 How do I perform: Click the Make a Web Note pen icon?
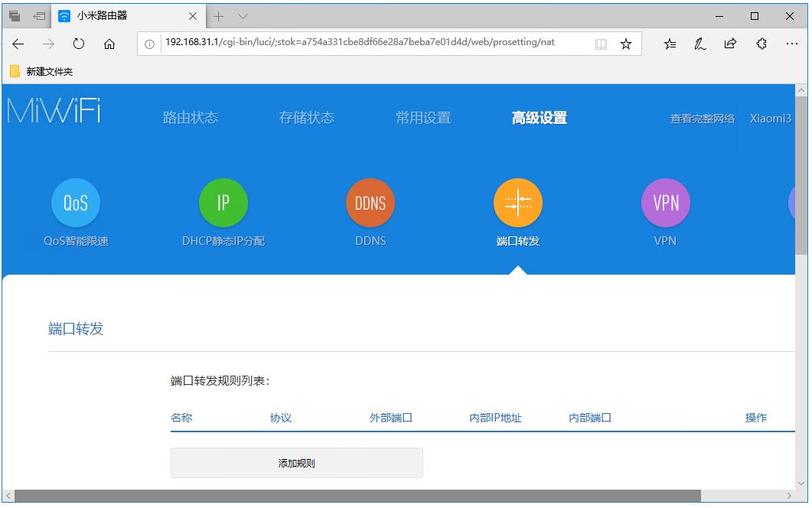tap(700, 44)
